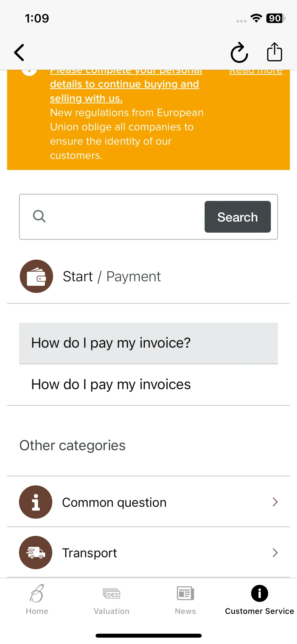Screen dimensions: 297x644
Task: Open "How do I pay my invoices"
Action: click(x=148, y=385)
